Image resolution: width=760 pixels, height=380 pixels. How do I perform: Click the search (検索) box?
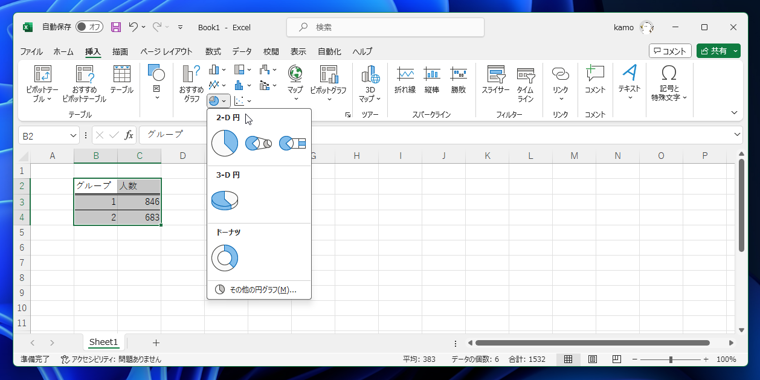coord(385,27)
